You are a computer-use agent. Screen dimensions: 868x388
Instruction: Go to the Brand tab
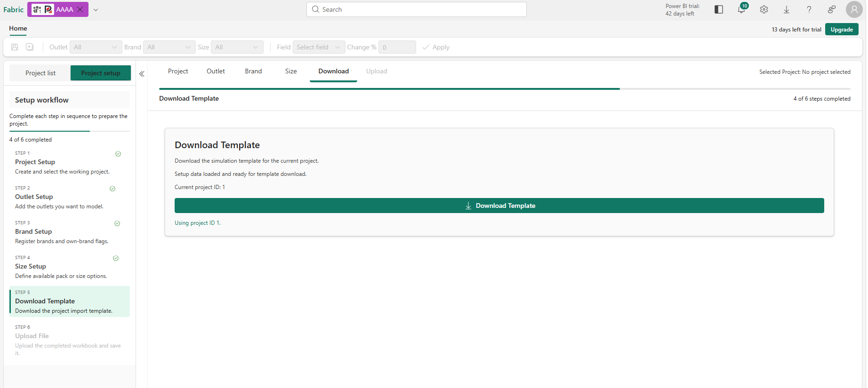[253, 71]
